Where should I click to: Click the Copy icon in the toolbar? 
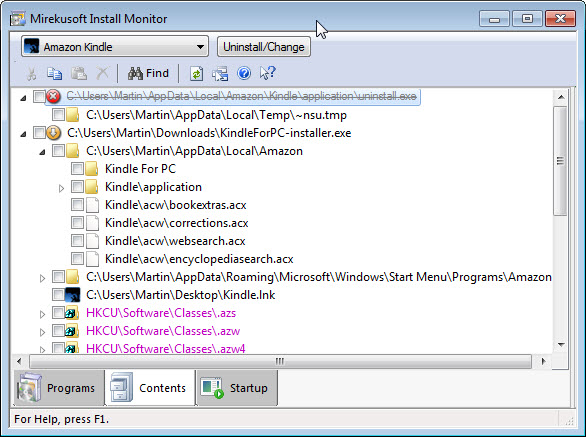[x=55, y=74]
